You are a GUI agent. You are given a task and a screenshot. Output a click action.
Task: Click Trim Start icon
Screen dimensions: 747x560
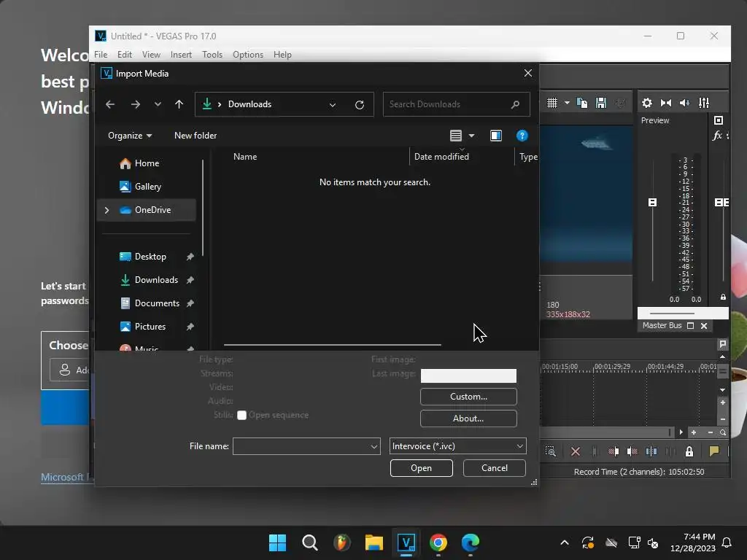[614, 451]
